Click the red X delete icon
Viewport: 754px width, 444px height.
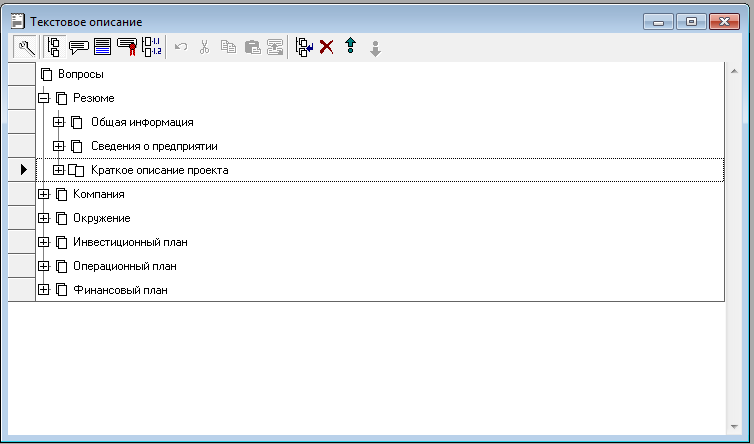[x=327, y=47]
